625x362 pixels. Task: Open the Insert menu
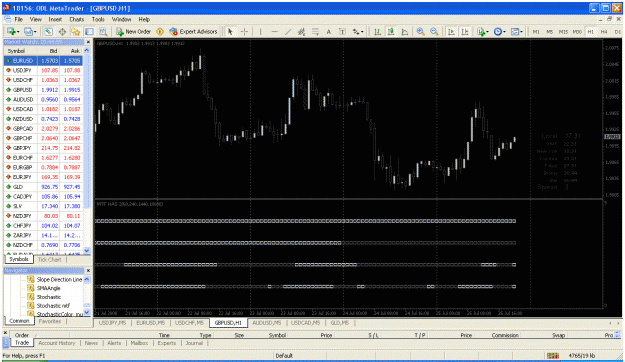55,19
